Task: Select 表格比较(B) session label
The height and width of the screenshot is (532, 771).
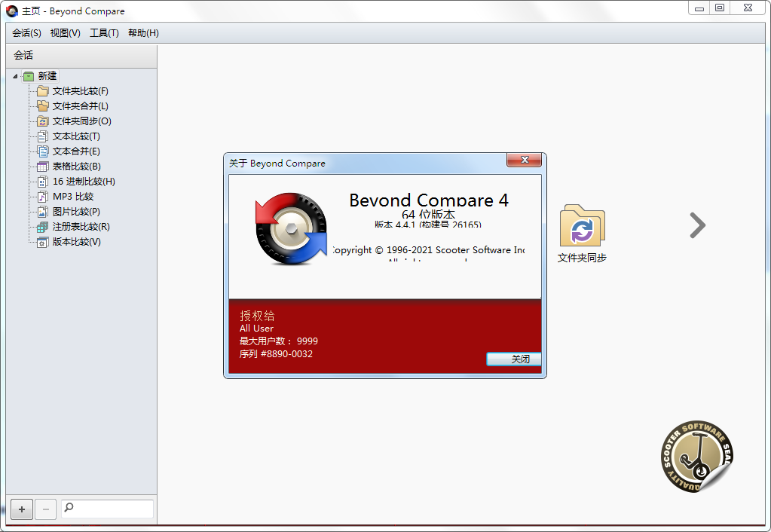Action: tap(77, 167)
